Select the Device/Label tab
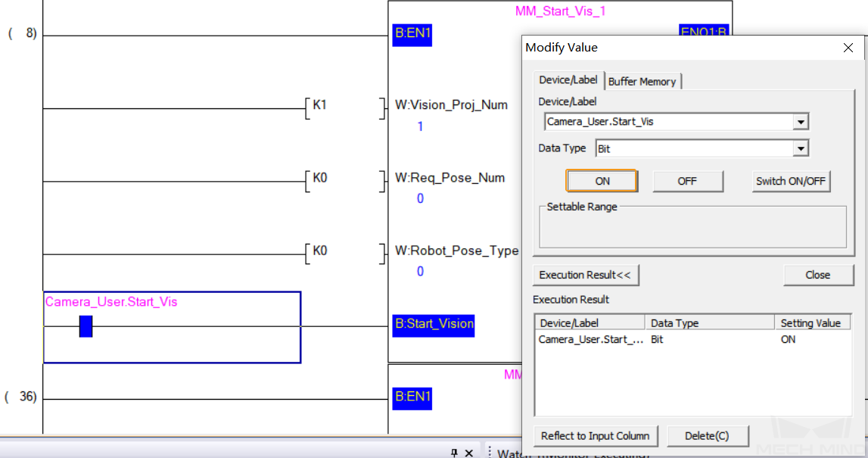 [568, 79]
